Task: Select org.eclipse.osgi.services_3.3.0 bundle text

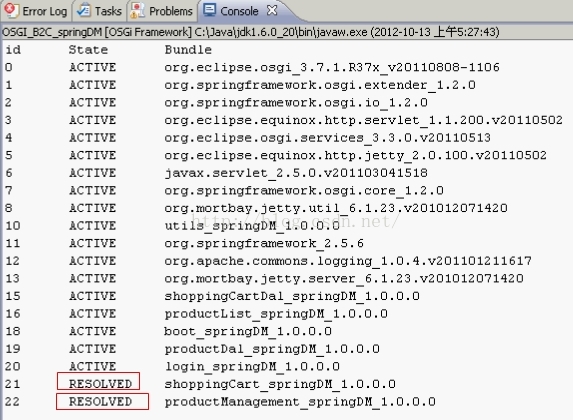Action: (327, 137)
